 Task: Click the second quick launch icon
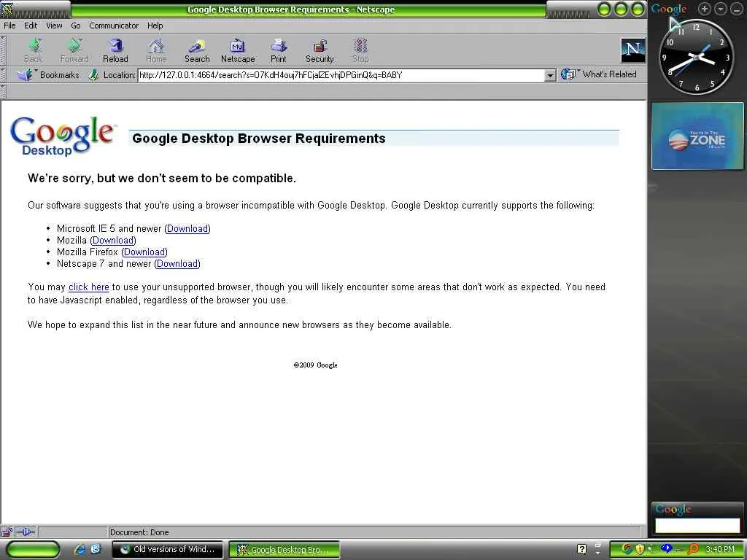coord(96,549)
